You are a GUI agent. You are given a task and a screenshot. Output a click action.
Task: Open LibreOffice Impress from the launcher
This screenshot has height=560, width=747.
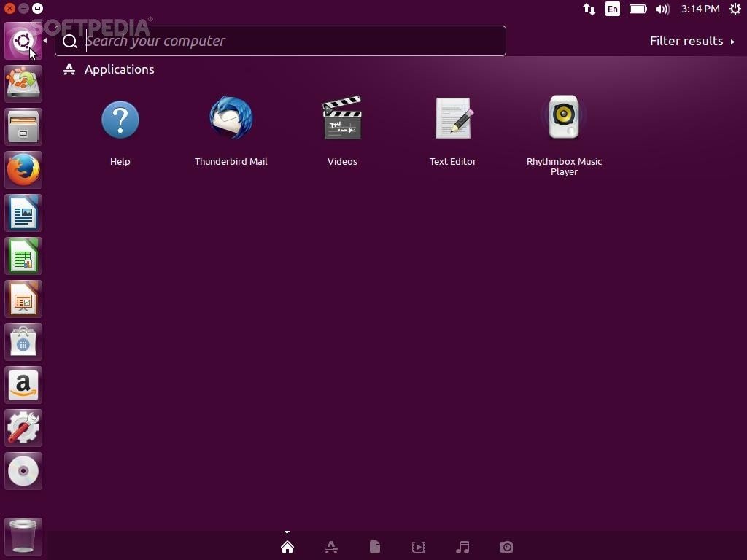[23, 299]
